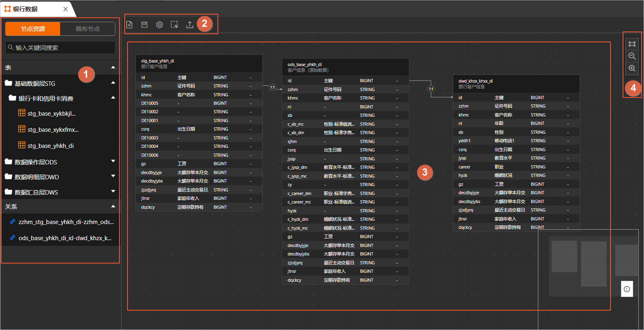Click the search magnifier icon
The height and width of the screenshot is (330, 644).
pos(11,47)
